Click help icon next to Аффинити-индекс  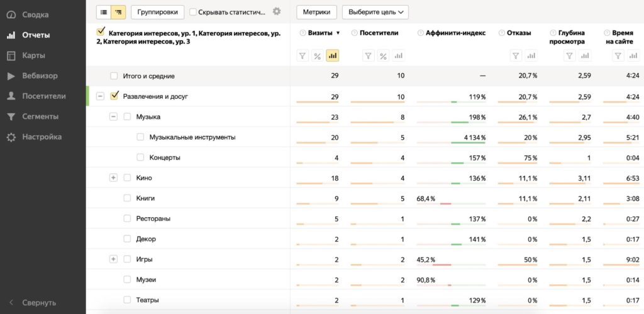point(419,33)
